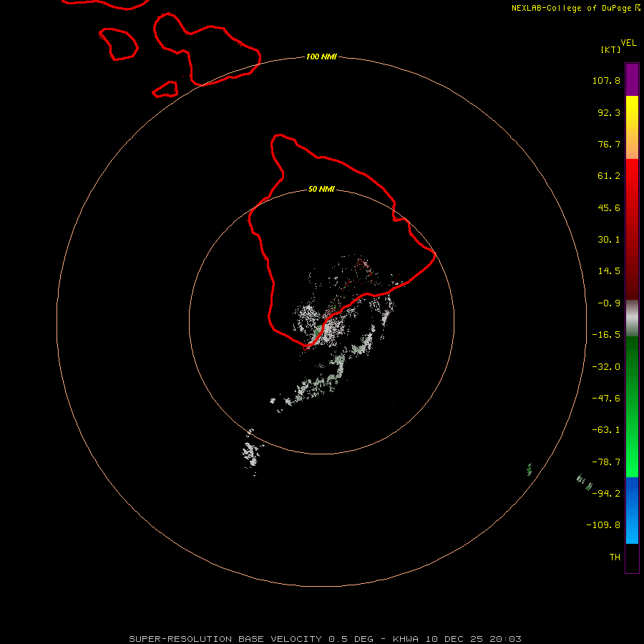This screenshot has width=644, height=644.
Task: Click the -109.8 legend value
Action: 603,525
